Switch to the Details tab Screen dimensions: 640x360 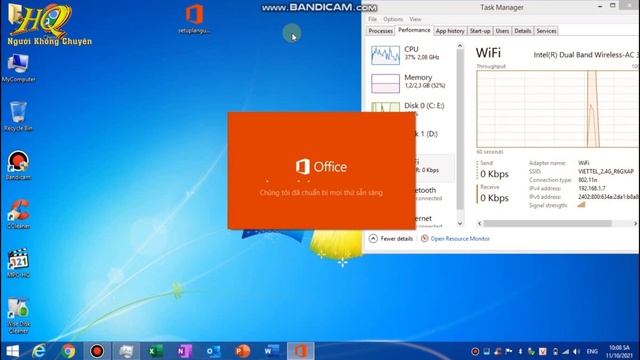(x=522, y=31)
